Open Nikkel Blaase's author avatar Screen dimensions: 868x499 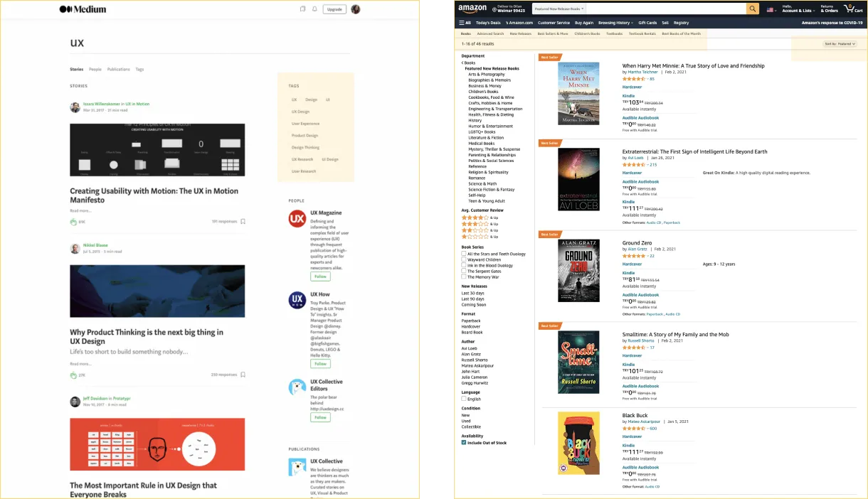pos(75,248)
